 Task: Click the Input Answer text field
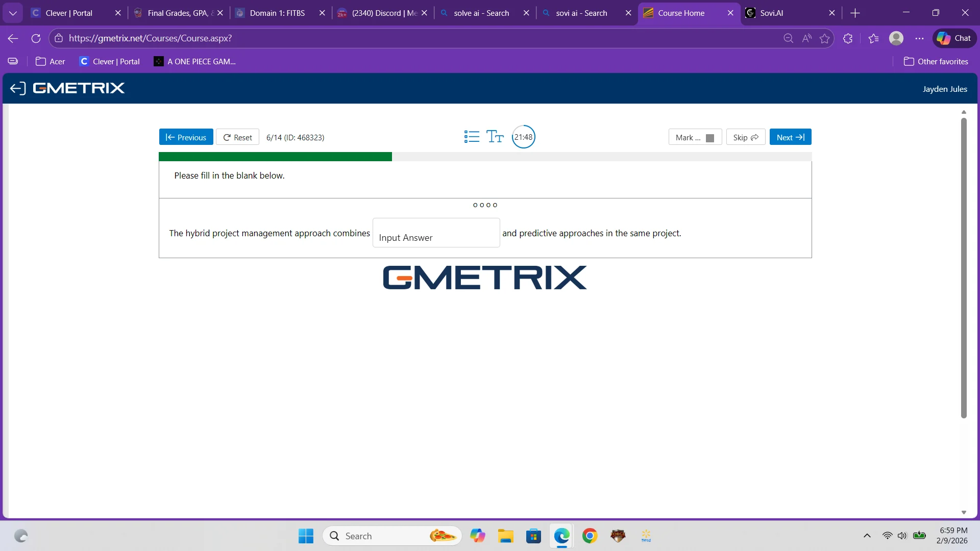436,233
